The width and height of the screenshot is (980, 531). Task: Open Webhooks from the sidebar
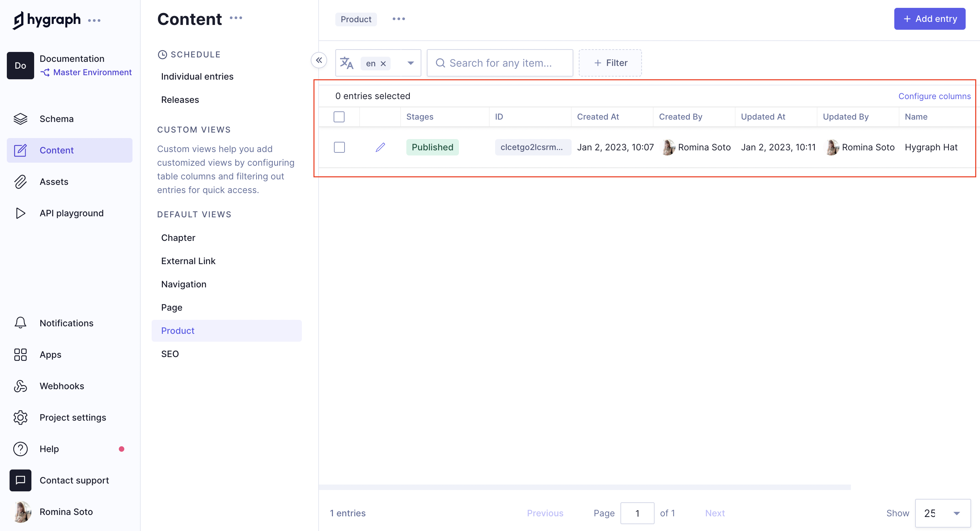click(61, 386)
